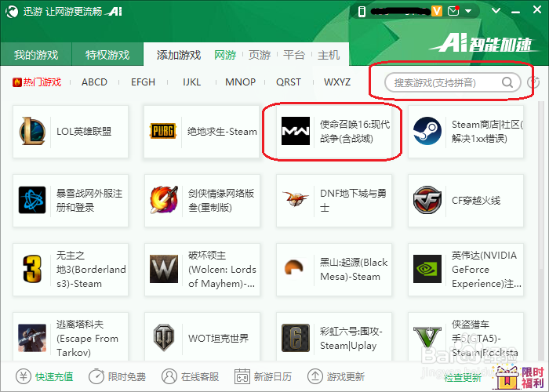Click the CF穿越火线 emblem icon
The width and height of the screenshot is (549, 392).
(x=427, y=200)
